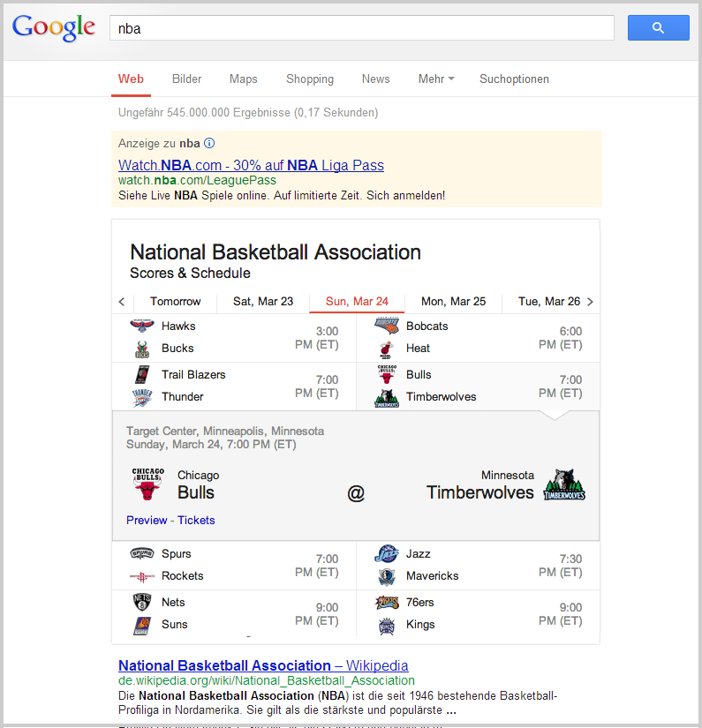Open the Tickets link

(196, 521)
